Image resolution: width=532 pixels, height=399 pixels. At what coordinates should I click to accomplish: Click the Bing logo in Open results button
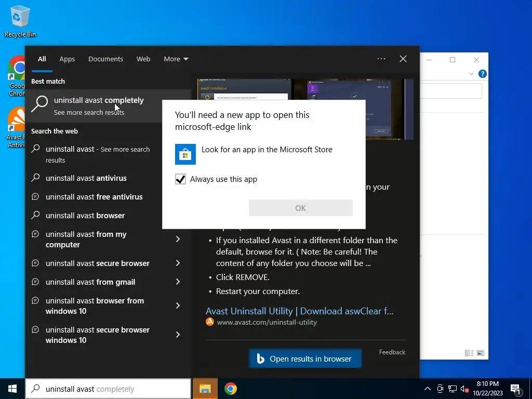pyautogui.click(x=260, y=358)
